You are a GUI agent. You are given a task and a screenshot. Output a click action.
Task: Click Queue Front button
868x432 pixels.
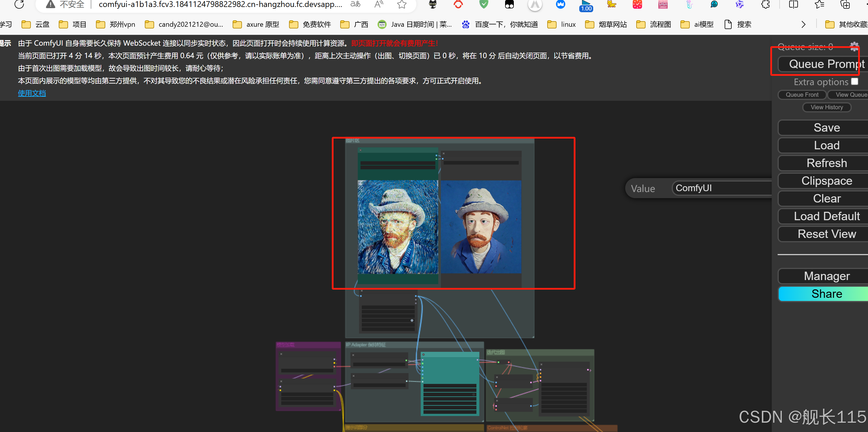point(802,95)
